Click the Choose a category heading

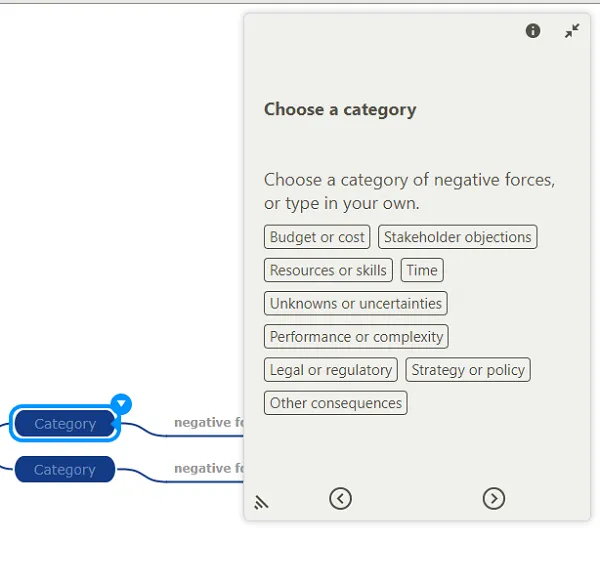click(340, 110)
